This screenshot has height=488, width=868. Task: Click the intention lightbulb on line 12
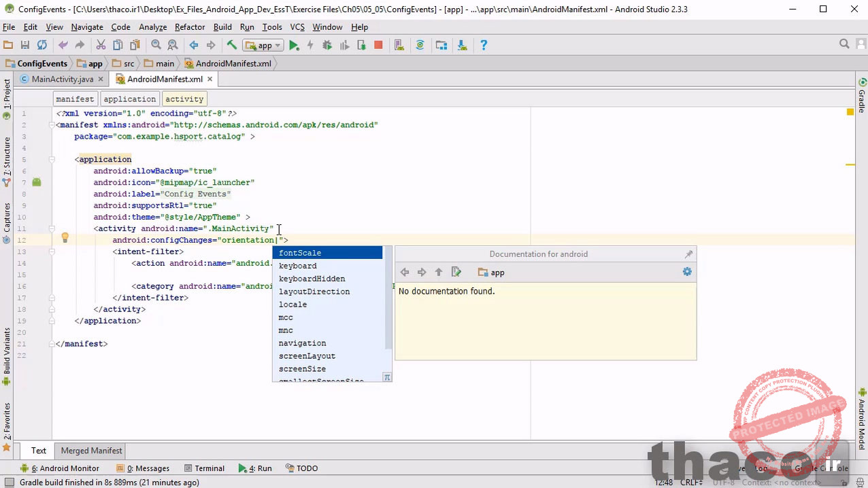coord(65,238)
